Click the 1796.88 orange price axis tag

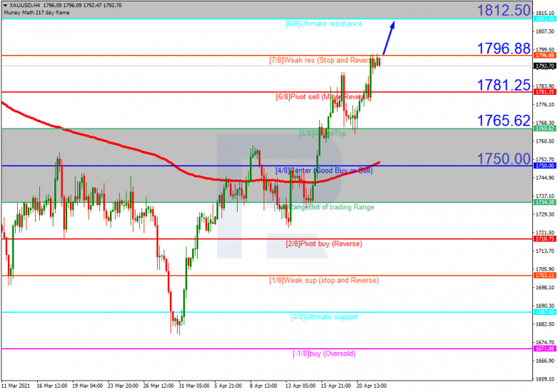(545, 56)
